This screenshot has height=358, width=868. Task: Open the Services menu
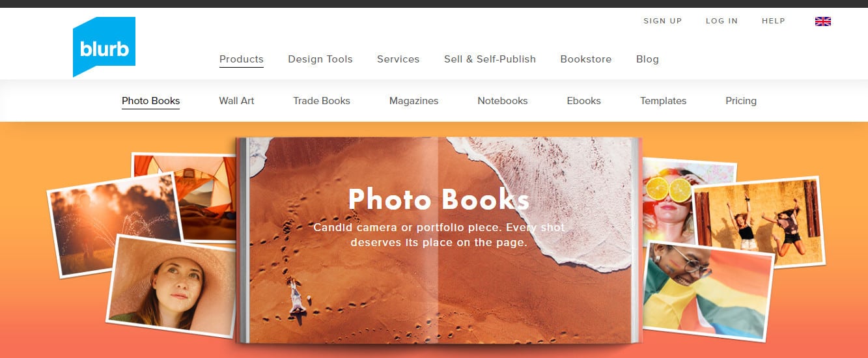(399, 59)
